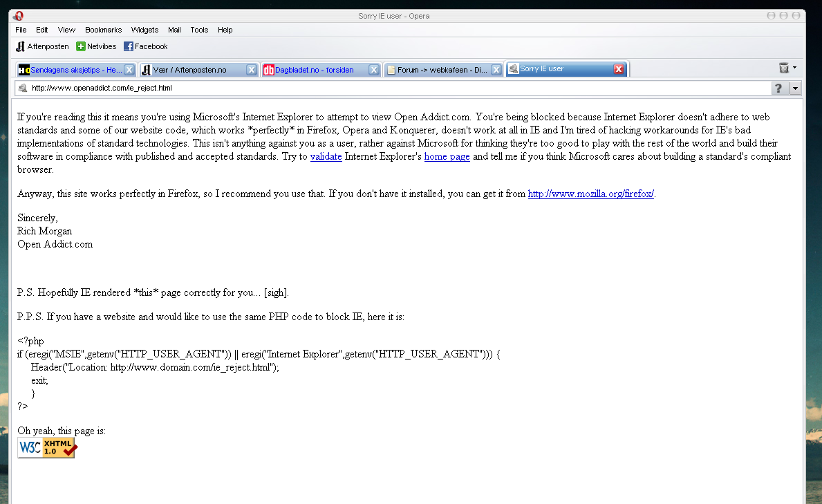Click the 'Open Addict.com' signature line
The image size is (822, 504).
point(55,244)
